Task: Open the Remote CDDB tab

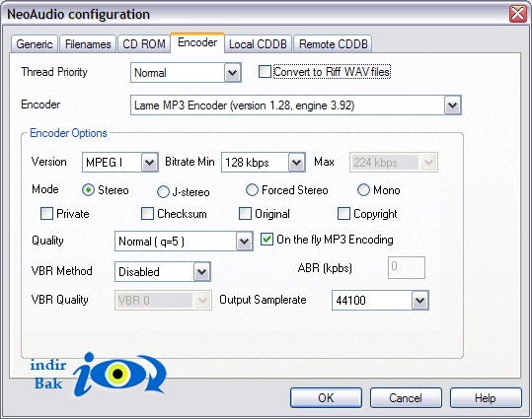Action: point(333,44)
